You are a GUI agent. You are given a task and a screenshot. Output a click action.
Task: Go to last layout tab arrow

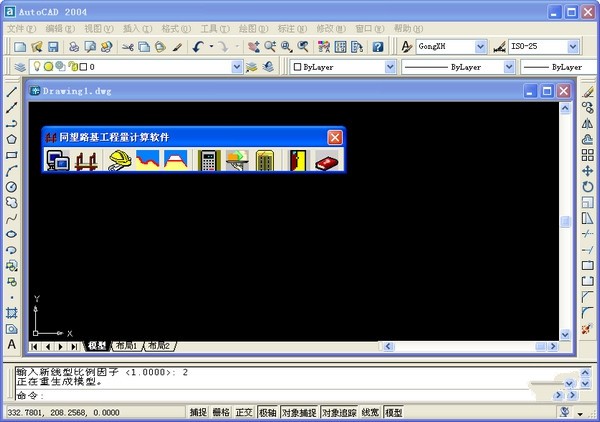[74, 347]
